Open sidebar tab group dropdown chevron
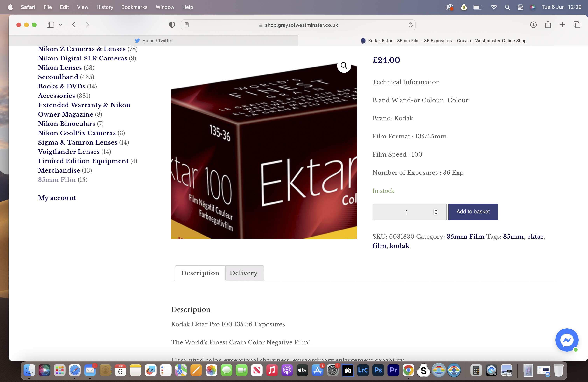588x382 pixels. (60, 25)
